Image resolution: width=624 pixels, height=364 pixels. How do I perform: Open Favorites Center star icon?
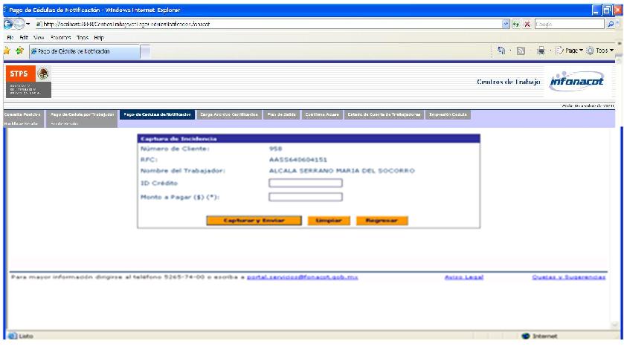click(5, 51)
